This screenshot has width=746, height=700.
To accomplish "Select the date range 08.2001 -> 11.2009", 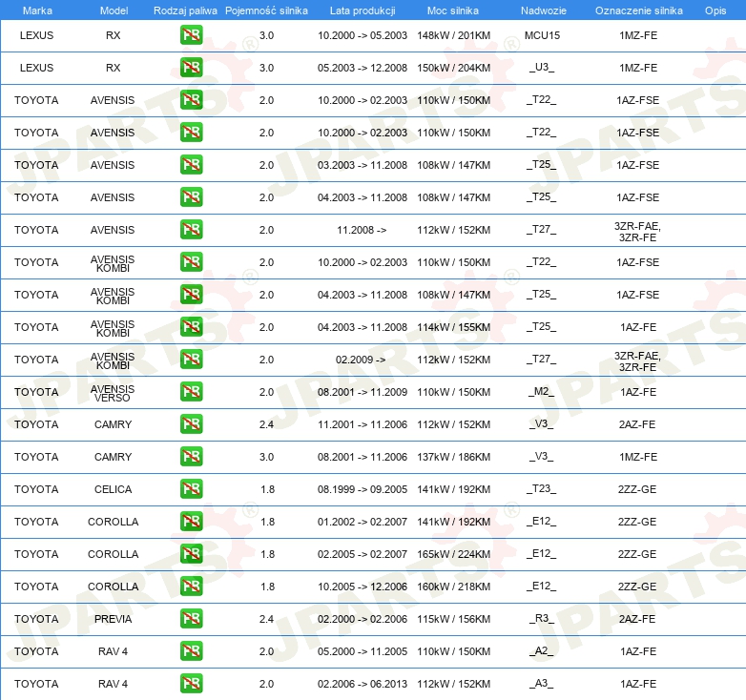I will coord(363,392).
